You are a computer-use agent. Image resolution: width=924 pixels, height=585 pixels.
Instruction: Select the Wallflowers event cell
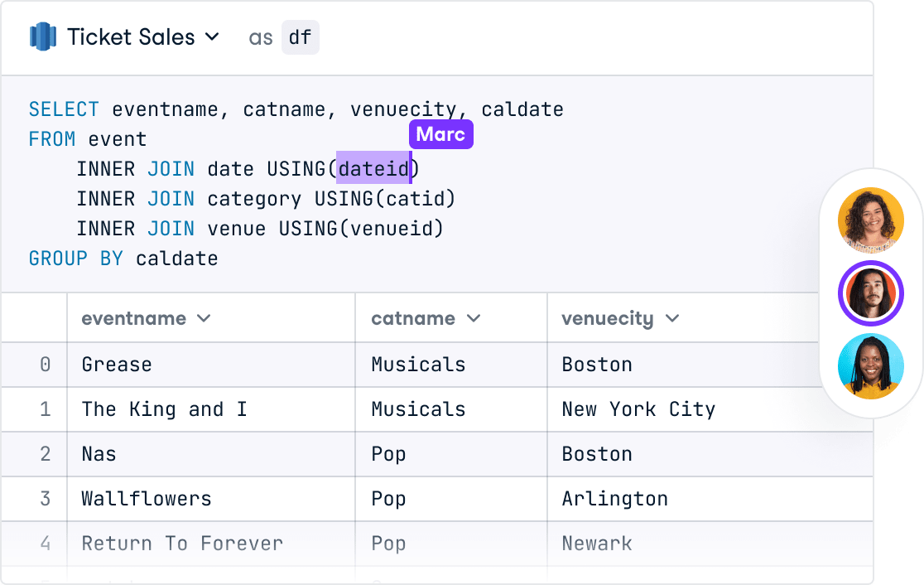147,499
